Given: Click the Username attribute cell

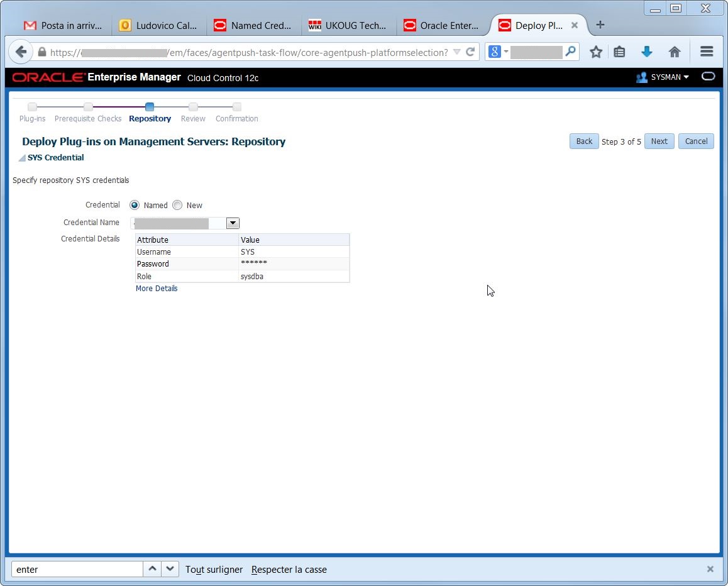Looking at the screenshot, I should coord(187,252).
